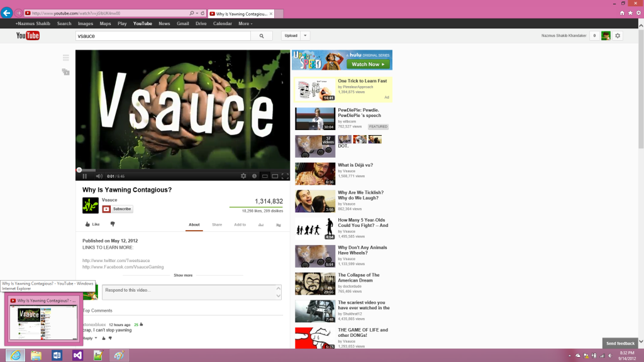
Task: Click the Watch Later clock icon
Action: (x=254, y=176)
